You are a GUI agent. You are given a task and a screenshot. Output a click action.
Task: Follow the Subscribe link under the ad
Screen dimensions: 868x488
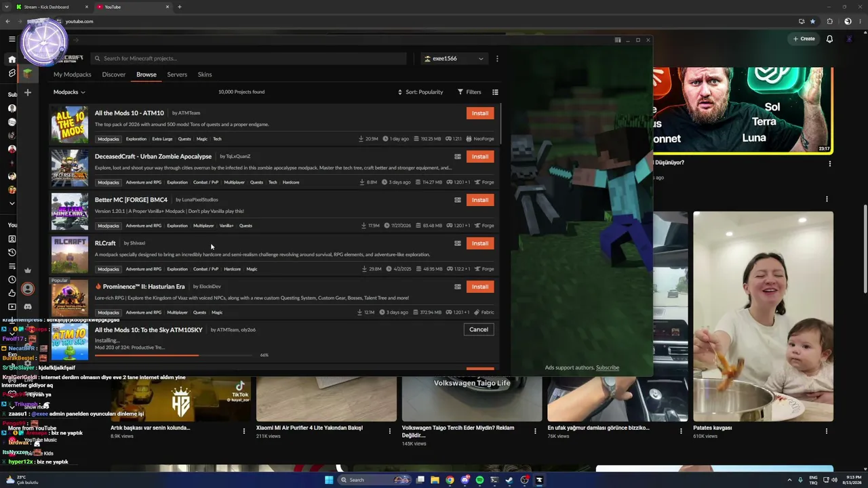608,367
